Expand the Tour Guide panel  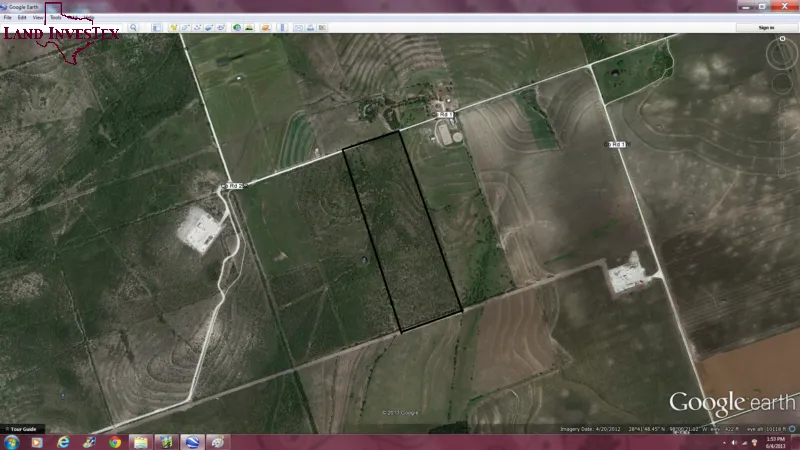pos(20,429)
